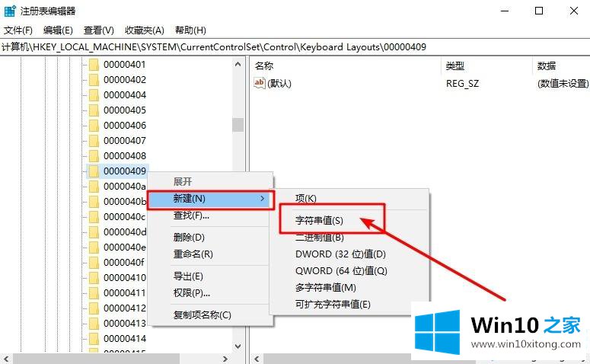The width and height of the screenshot is (590, 364).
Task: Select the 0000040f tree key
Action: pyautogui.click(x=124, y=263)
